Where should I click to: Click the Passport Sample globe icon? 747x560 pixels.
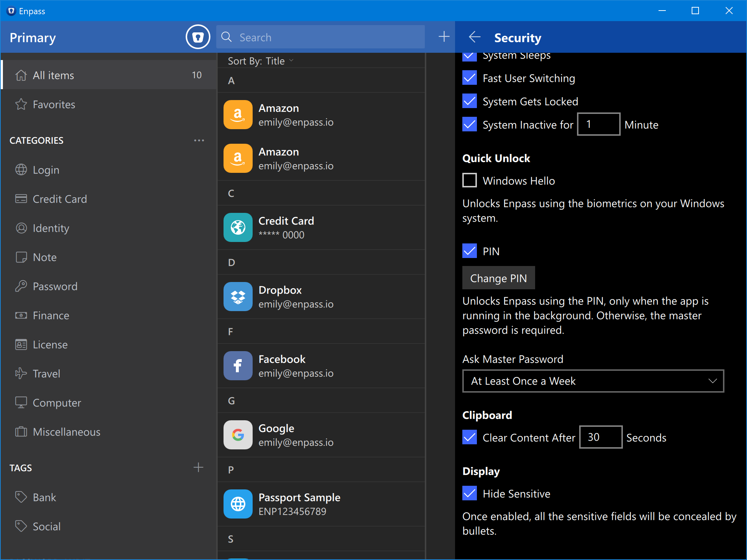coord(238,504)
